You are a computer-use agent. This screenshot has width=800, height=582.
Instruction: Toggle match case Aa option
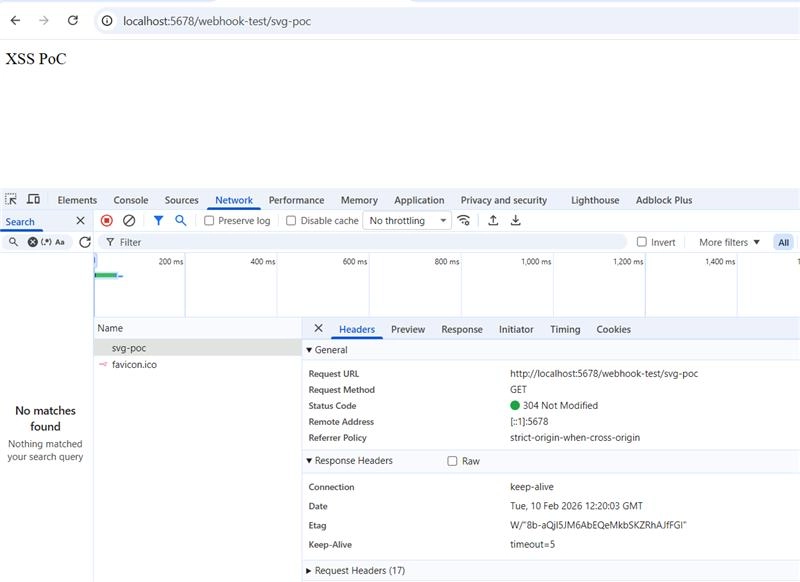pos(60,242)
